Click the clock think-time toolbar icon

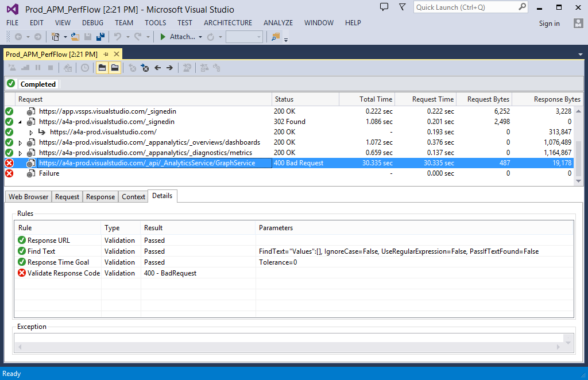click(x=85, y=68)
